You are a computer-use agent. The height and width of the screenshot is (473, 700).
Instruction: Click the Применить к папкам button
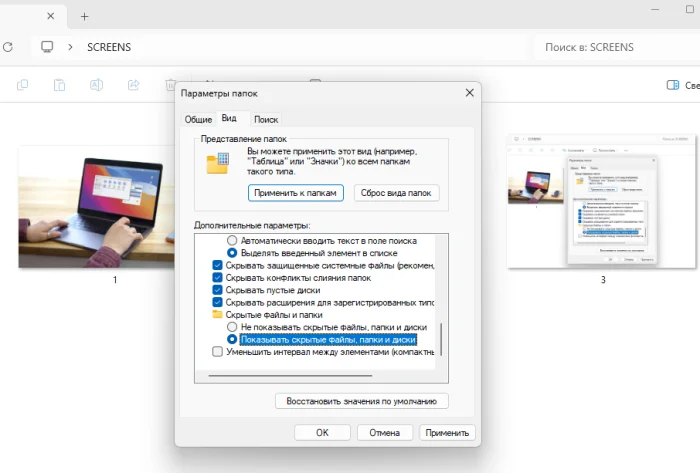pos(296,193)
